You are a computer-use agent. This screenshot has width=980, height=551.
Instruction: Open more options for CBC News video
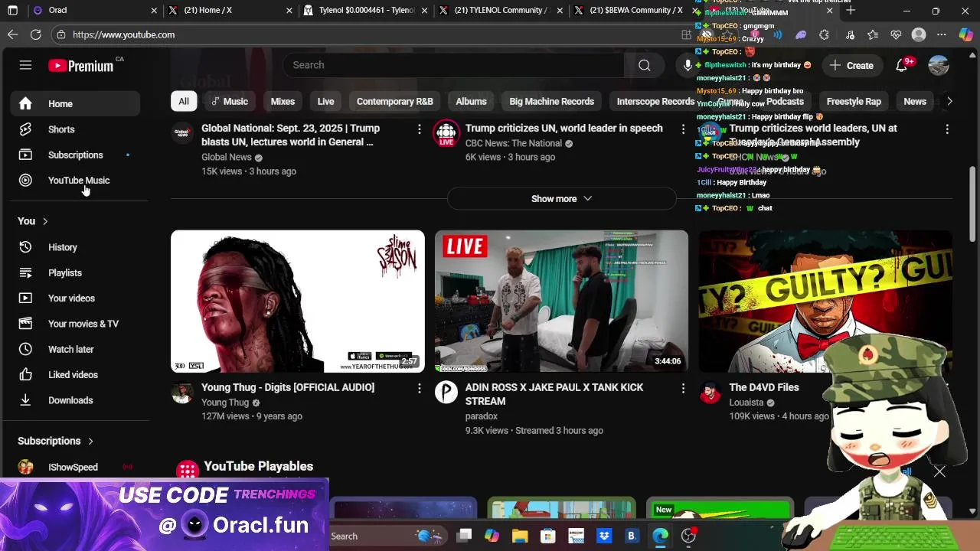[683, 129]
